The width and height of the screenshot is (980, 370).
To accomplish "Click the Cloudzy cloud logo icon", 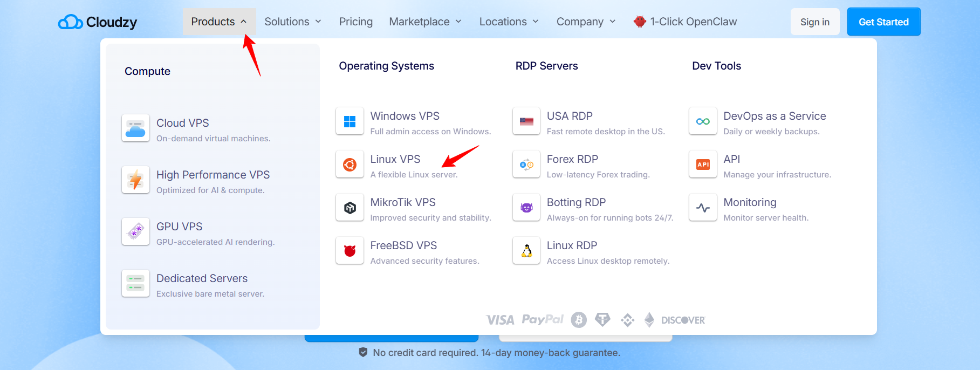I will pyautogui.click(x=70, y=22).
